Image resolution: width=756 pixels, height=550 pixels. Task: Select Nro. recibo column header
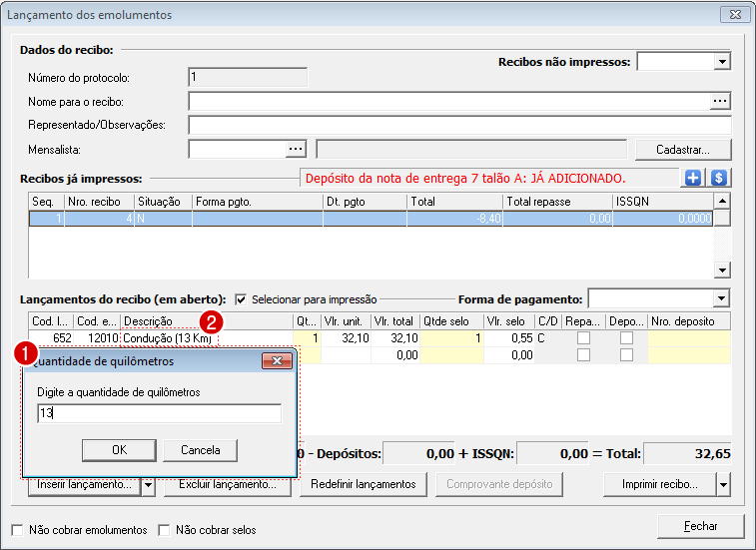[x=99, y=202]
